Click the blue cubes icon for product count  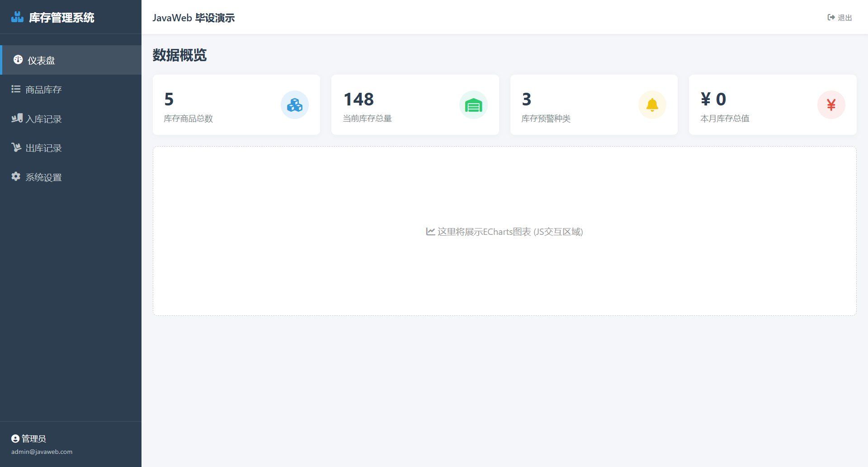click(294, 105)
